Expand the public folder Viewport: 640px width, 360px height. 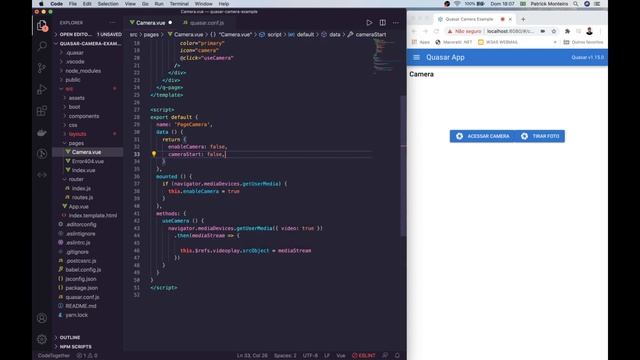point(73,80)
